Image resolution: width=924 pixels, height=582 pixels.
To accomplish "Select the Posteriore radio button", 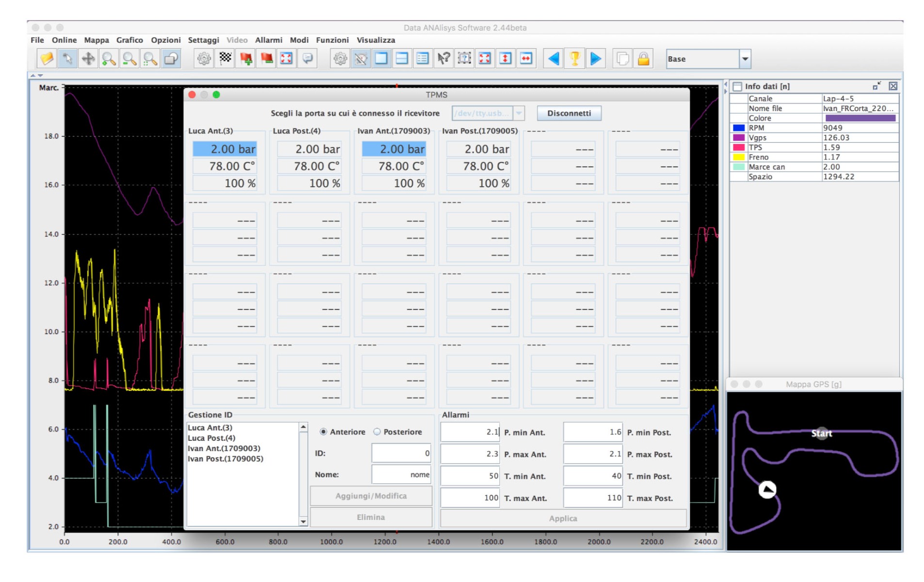I will pos(377,432).
